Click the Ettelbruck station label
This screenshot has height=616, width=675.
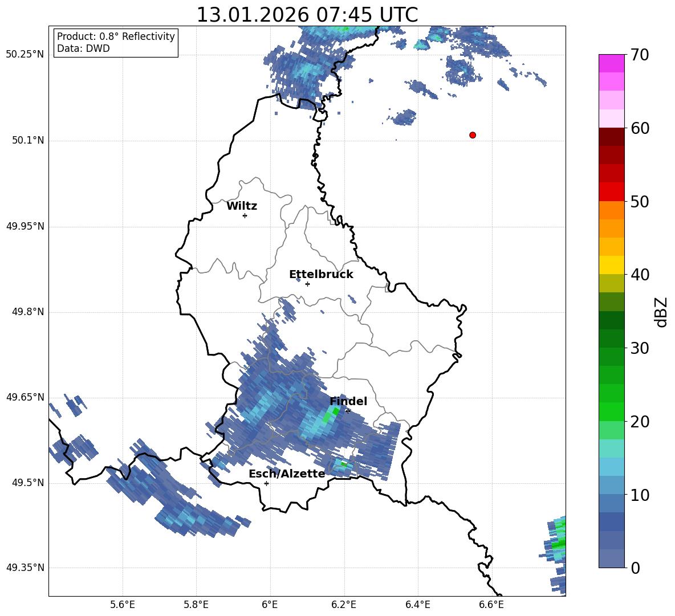point(321,275)
